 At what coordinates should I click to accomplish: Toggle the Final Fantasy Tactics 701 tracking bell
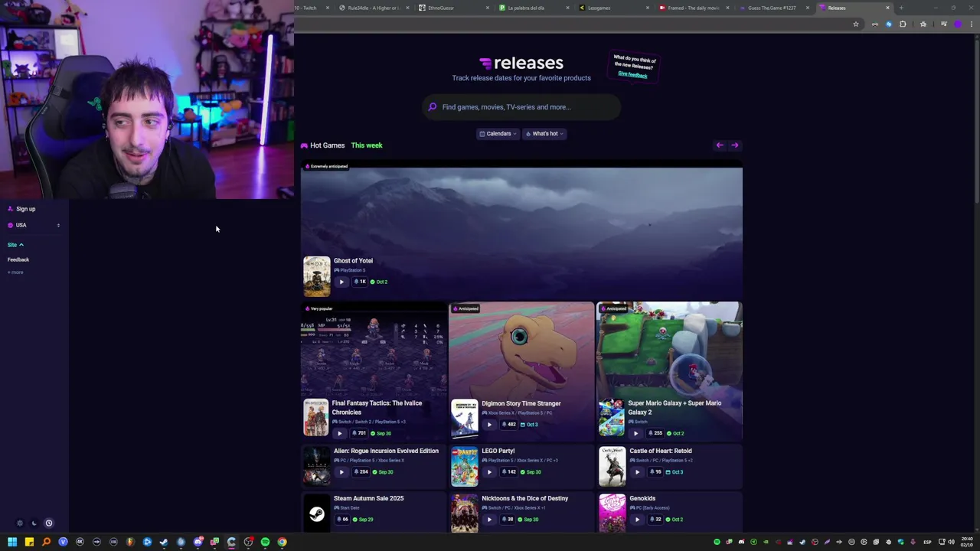tap(359, 433)
